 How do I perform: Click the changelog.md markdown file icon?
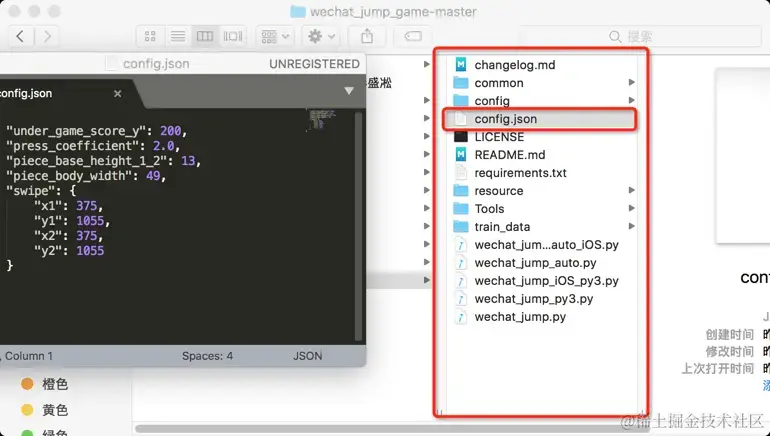coord(461,65)
